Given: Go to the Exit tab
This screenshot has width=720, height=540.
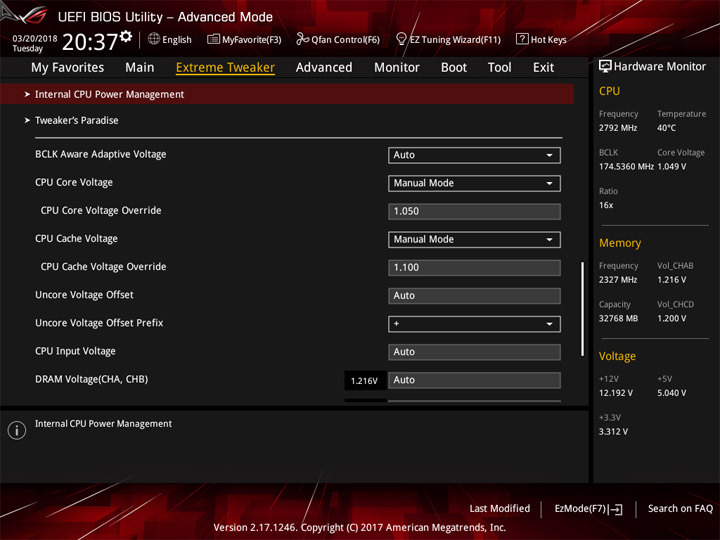Looking at the screenshot, I should (x=543, y=68).
